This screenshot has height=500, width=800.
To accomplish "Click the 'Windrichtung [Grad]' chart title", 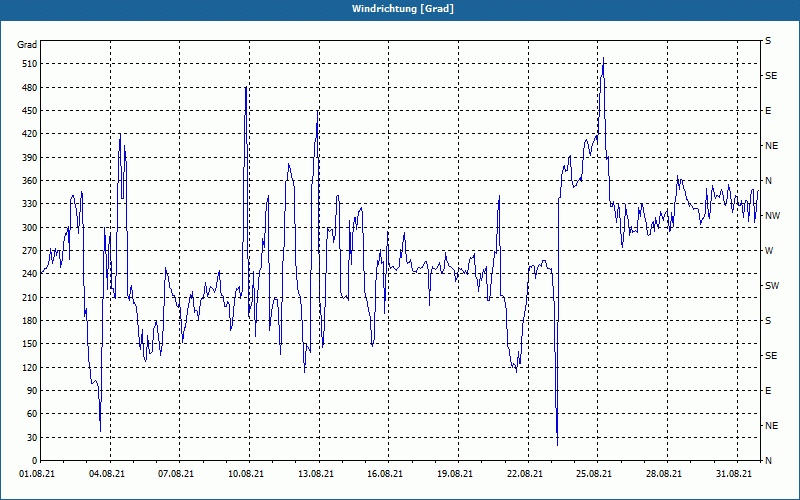I will [403, 9].
